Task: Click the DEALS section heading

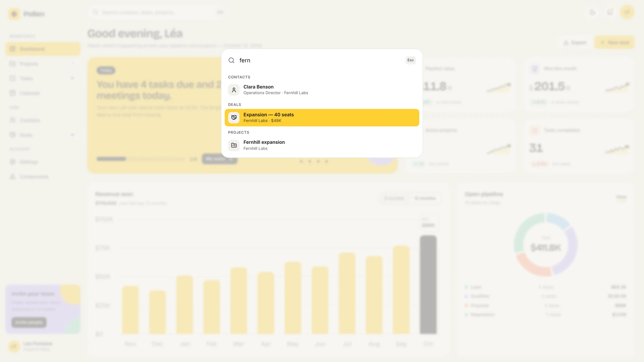Action: point(234,105)
